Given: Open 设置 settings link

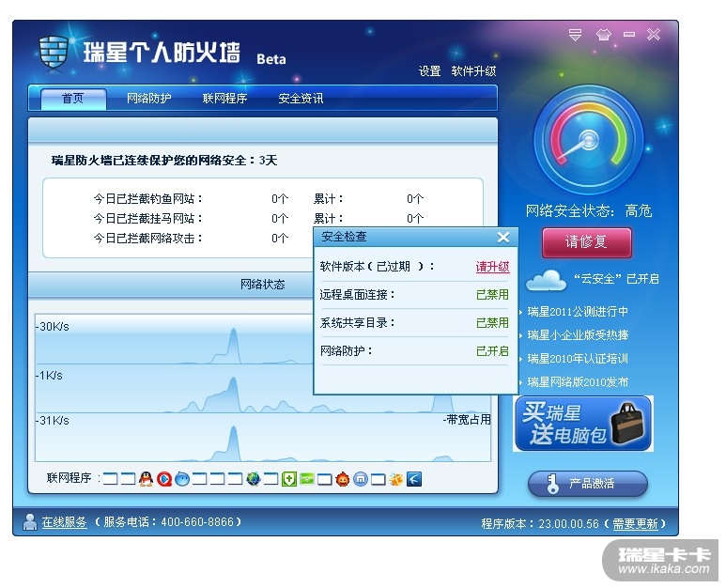Looking at the screenshot, I should click(x=429, y=71).
